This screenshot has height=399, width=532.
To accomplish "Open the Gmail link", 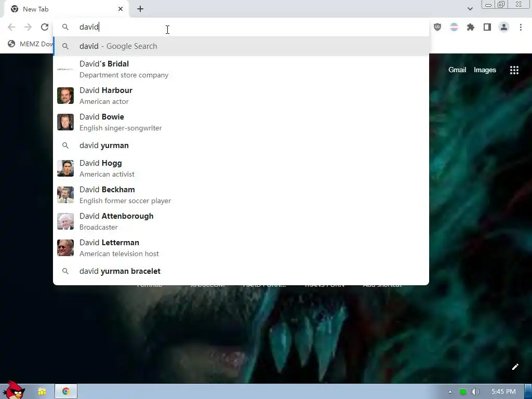I will [x=457, y=70].
